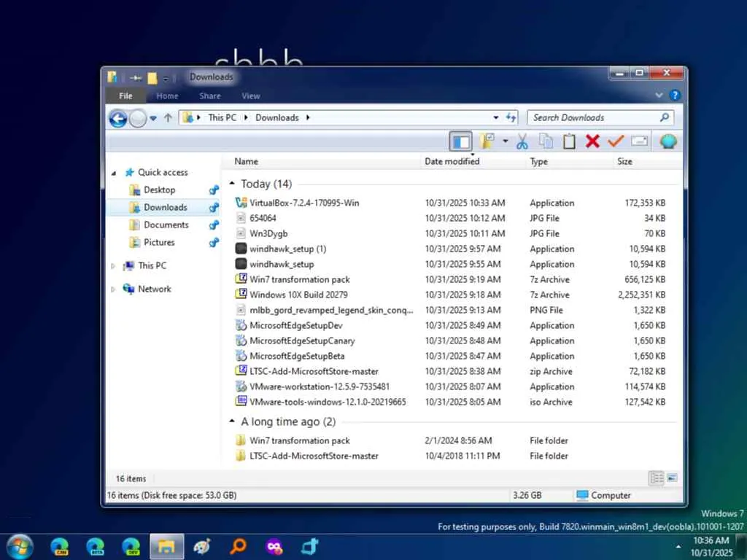
Task: Toggle the navigation pane toolbar button
Action: [x=461, y=141]
